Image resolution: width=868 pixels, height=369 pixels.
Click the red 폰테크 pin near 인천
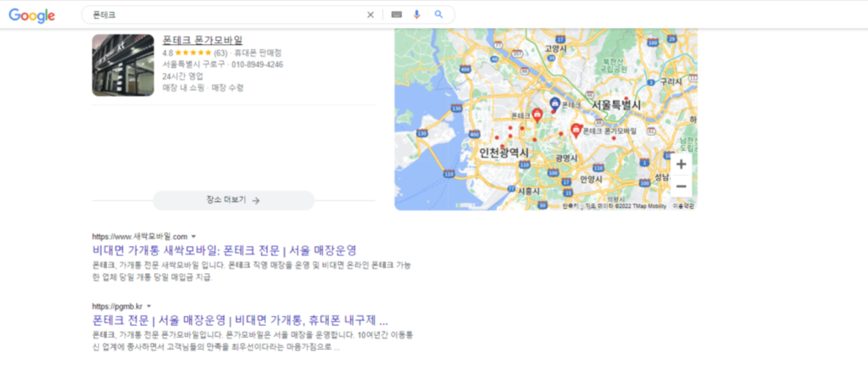pyautogui.click(x=537, y=115)
